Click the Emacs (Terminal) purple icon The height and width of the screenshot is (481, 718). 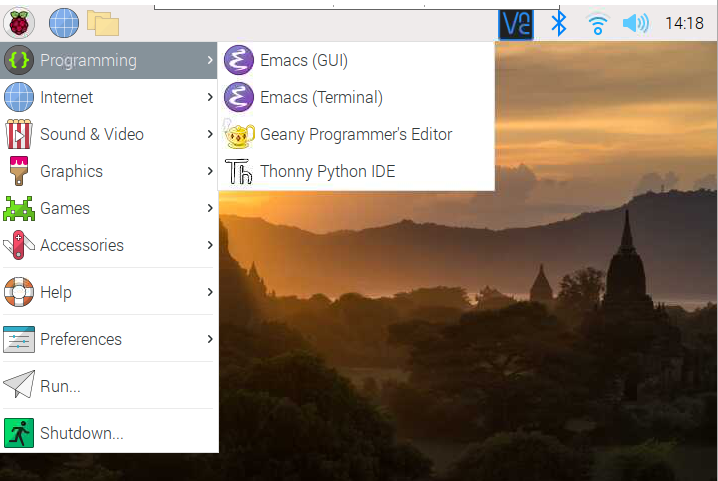click(x=239, y=97)
